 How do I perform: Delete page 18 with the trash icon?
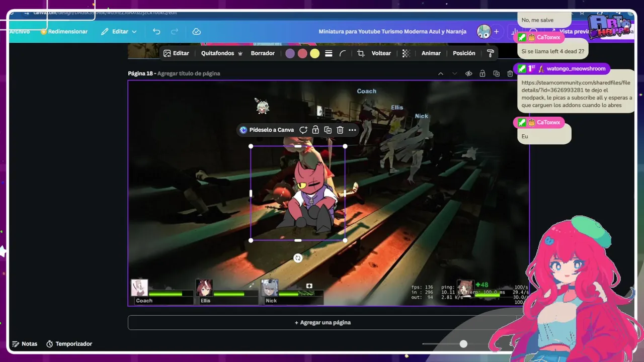point(510,73)
